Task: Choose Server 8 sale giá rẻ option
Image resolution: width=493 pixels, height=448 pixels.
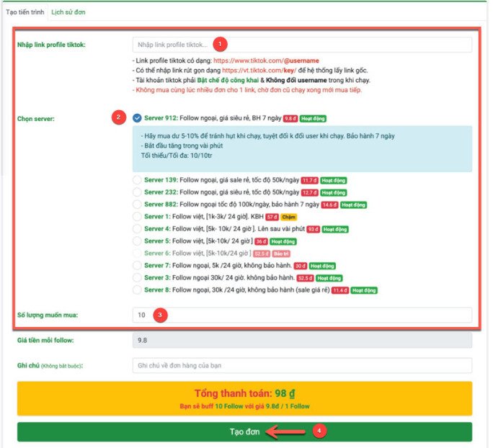Action: [138, 290]
